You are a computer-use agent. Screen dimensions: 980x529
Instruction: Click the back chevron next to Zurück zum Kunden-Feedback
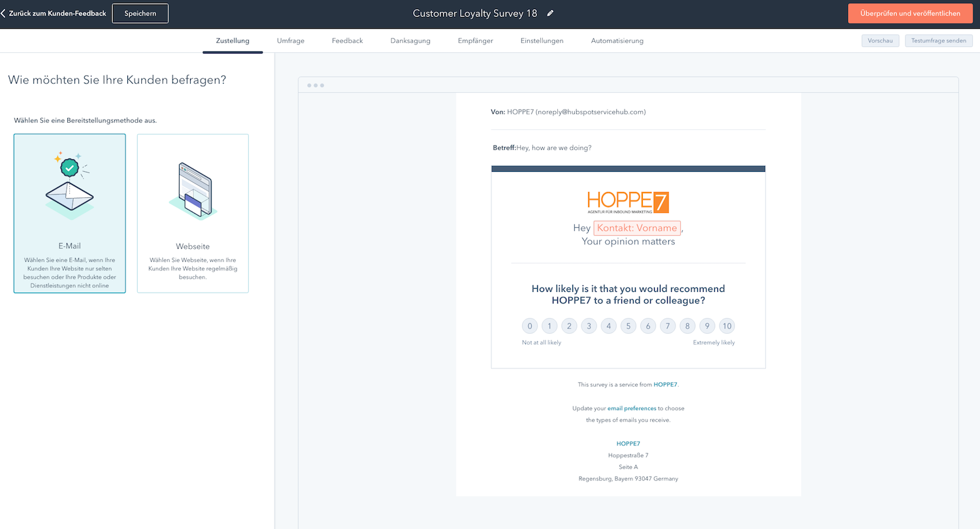click(3, 13)
